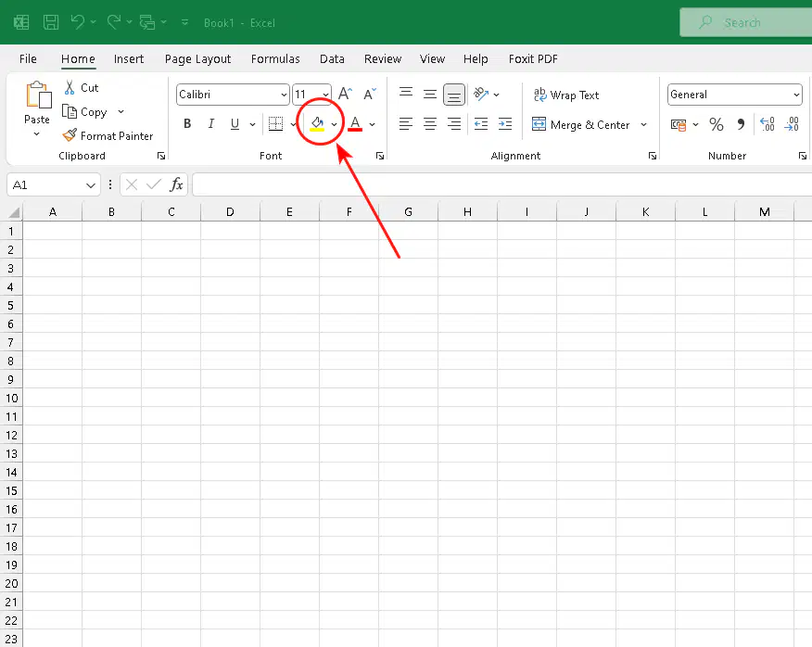Open the font size 11 dropdown

tap(325, 95)
